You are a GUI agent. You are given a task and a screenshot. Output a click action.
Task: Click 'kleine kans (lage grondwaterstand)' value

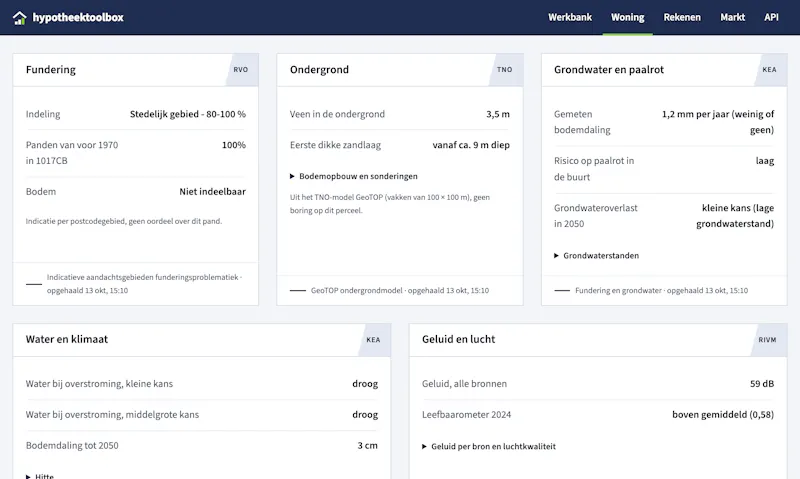(735, 216)
